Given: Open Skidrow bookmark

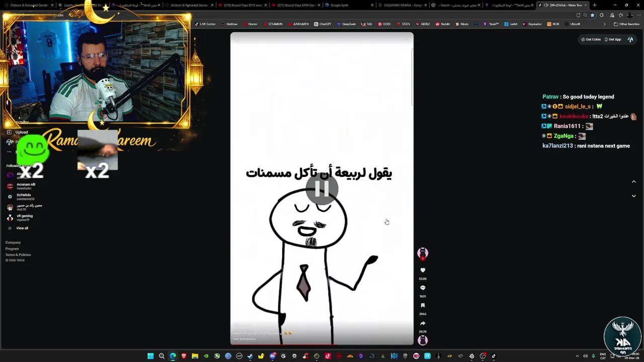Looking at the screenshot, I should click(229, 24).
